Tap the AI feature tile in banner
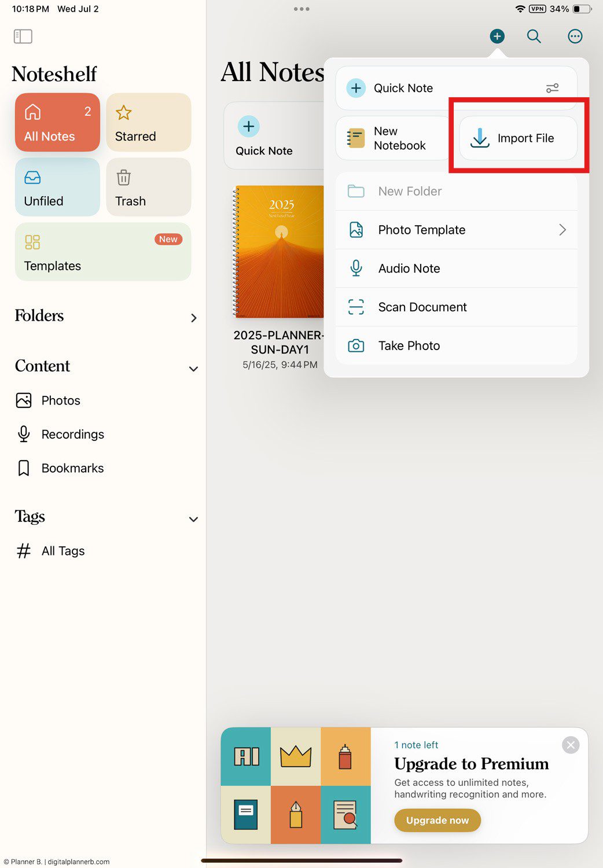 (x=246, y=756)
